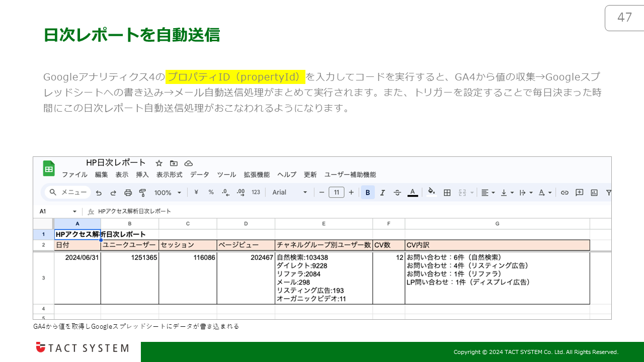Toggle bold formatting
The height and width of the screenshot is (362, 644).
click(368, 192)
